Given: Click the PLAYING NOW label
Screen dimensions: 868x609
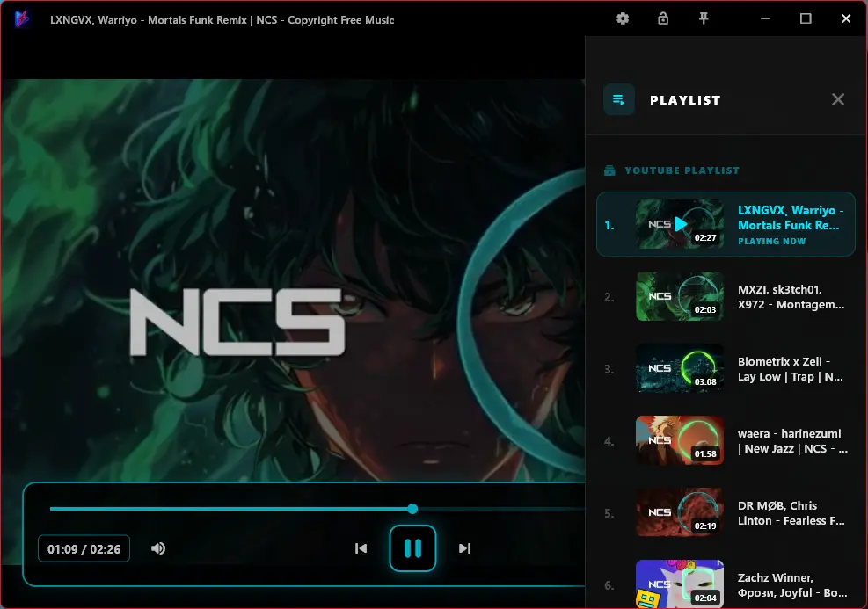Looking at the screenshot, I should [771, 241].
